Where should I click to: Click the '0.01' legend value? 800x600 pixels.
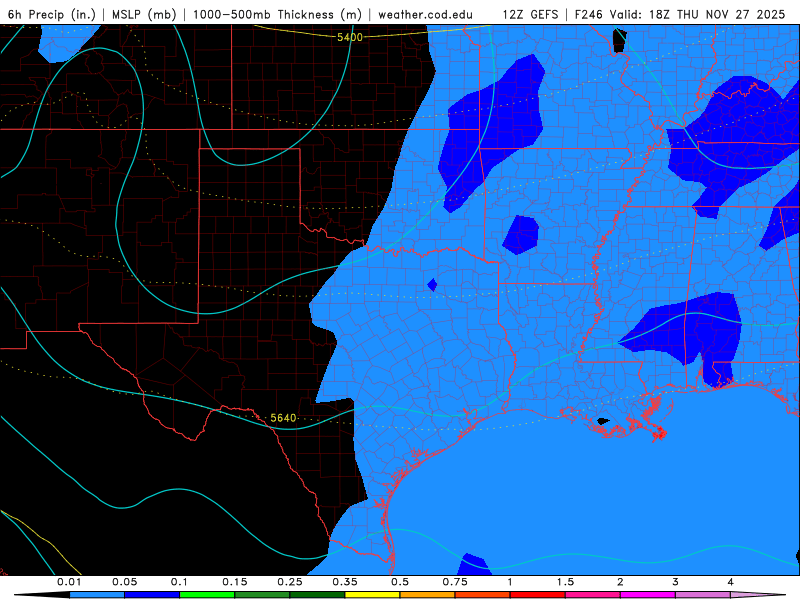pos(69,582)
